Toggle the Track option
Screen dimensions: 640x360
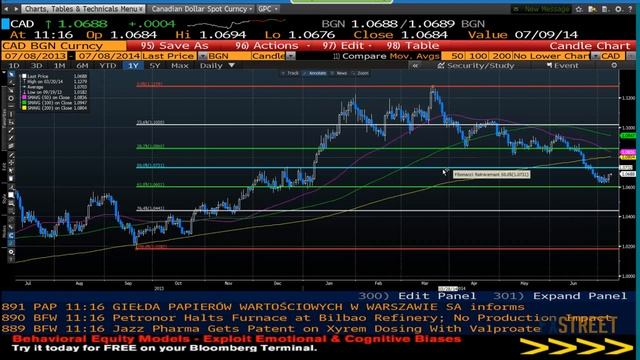click(290, 73)
